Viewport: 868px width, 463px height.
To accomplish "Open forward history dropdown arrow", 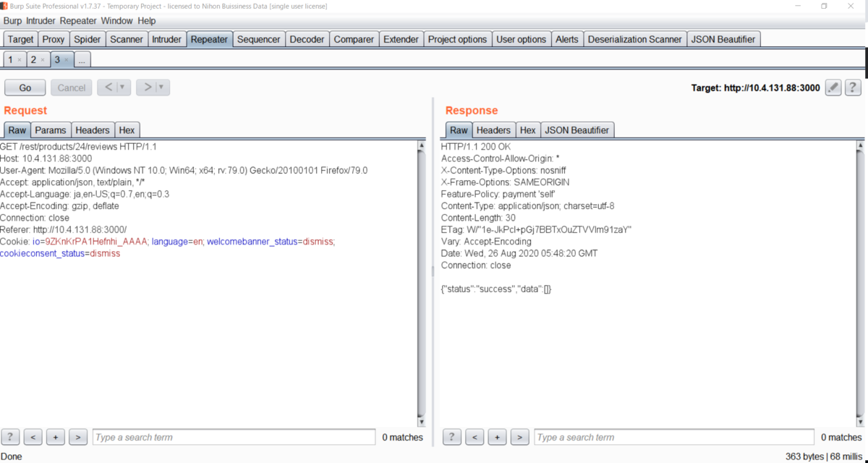I will [162, 88].
